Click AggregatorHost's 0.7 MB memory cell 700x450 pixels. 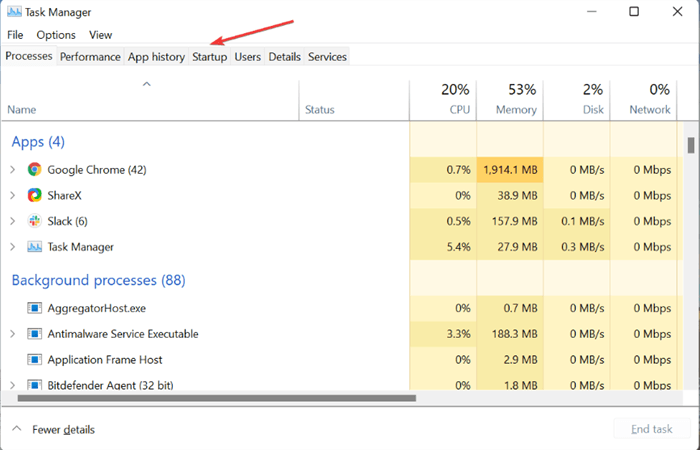pyautogui.click(x=510, y=308)
